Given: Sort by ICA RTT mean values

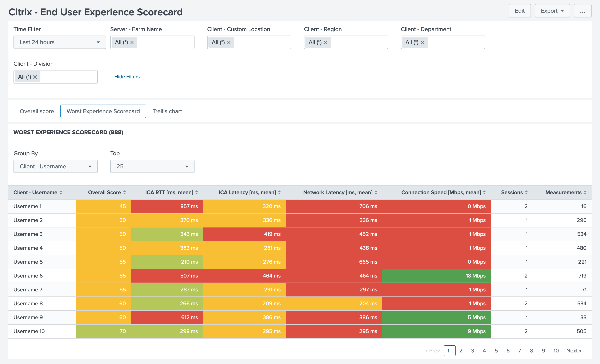Looking at the screenshot, I should point(196,192).
